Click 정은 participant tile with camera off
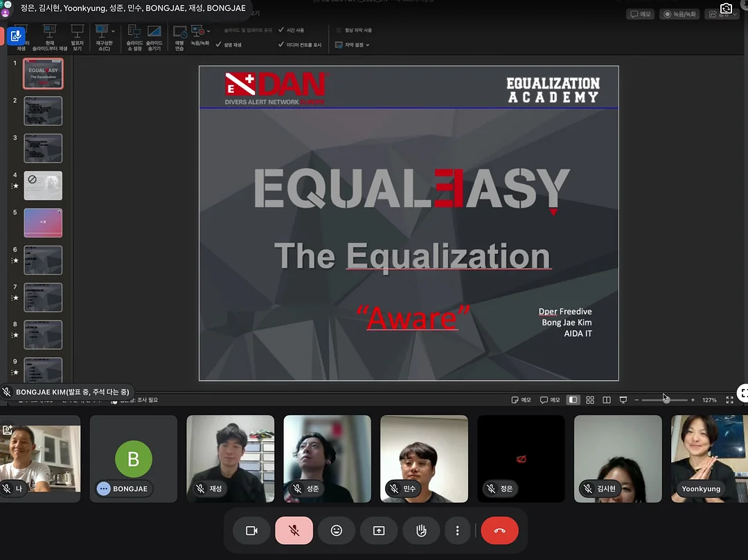Viewport: 748px width, 560px height. coord(521,458)
